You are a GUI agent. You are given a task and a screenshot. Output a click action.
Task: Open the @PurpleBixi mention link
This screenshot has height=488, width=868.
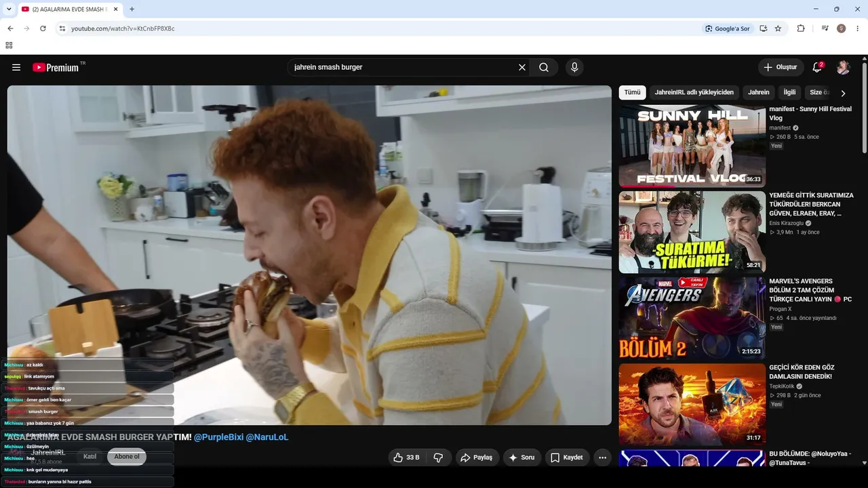click(218, 437)
